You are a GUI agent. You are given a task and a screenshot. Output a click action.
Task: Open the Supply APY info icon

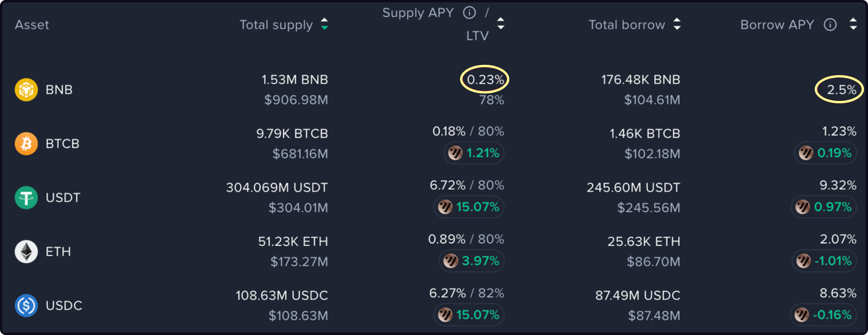pos(469,13)
